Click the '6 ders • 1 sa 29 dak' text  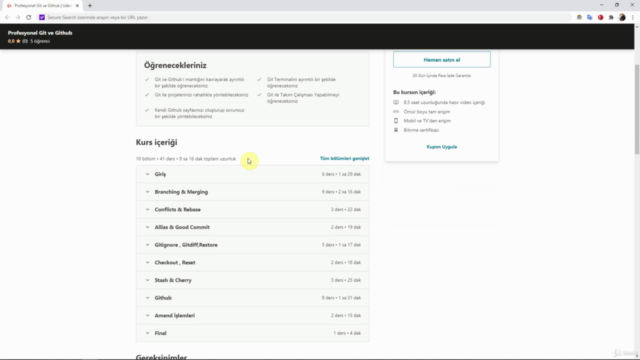pos(341,174)
